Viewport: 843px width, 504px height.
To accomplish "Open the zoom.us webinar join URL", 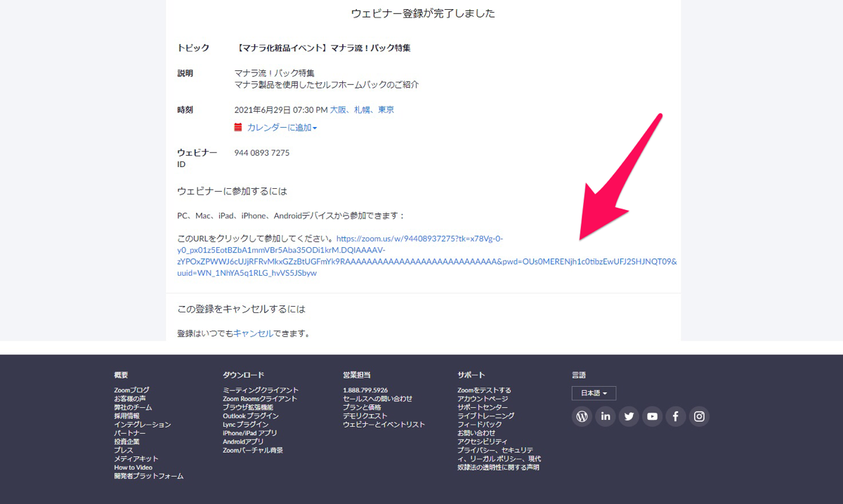I will pyautogui.click(x=427, y=256).
